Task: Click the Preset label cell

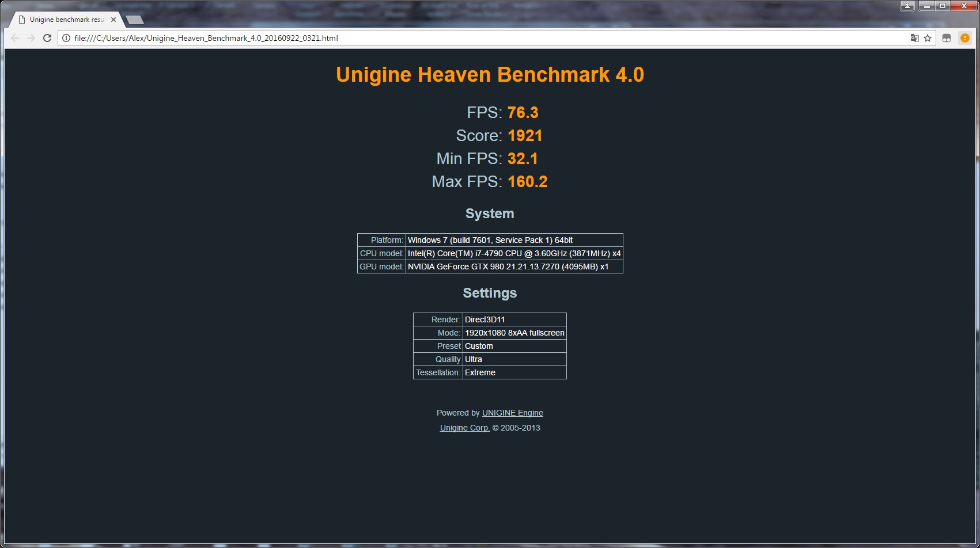Action: pyautogui.click(x=438, y=346)
